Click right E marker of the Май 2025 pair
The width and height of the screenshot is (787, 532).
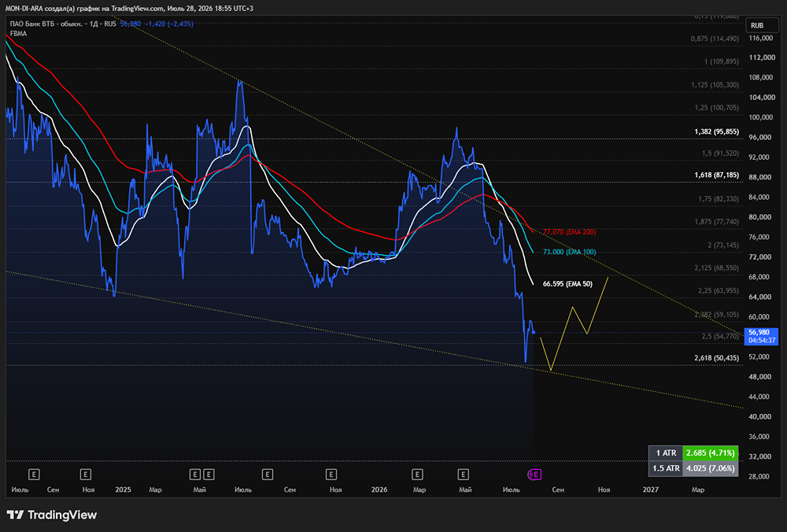click(x=209, y=475)
